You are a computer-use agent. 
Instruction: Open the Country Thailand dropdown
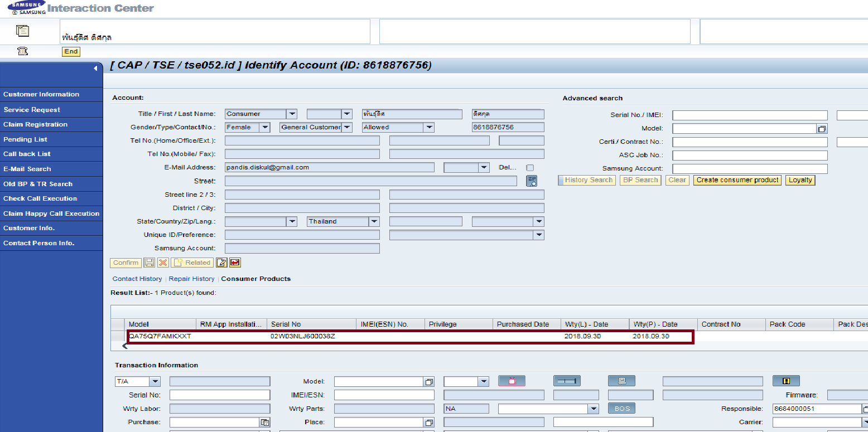(374, 221)
